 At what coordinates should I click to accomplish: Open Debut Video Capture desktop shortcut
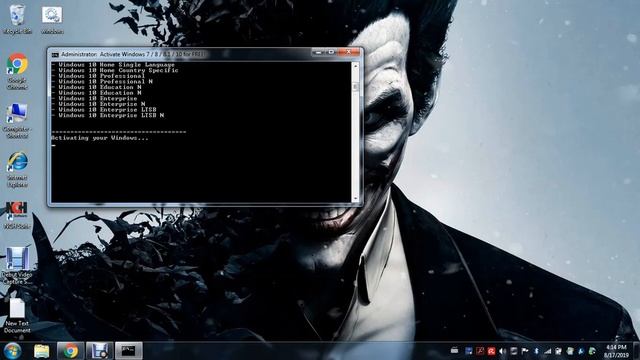[17, 266]
